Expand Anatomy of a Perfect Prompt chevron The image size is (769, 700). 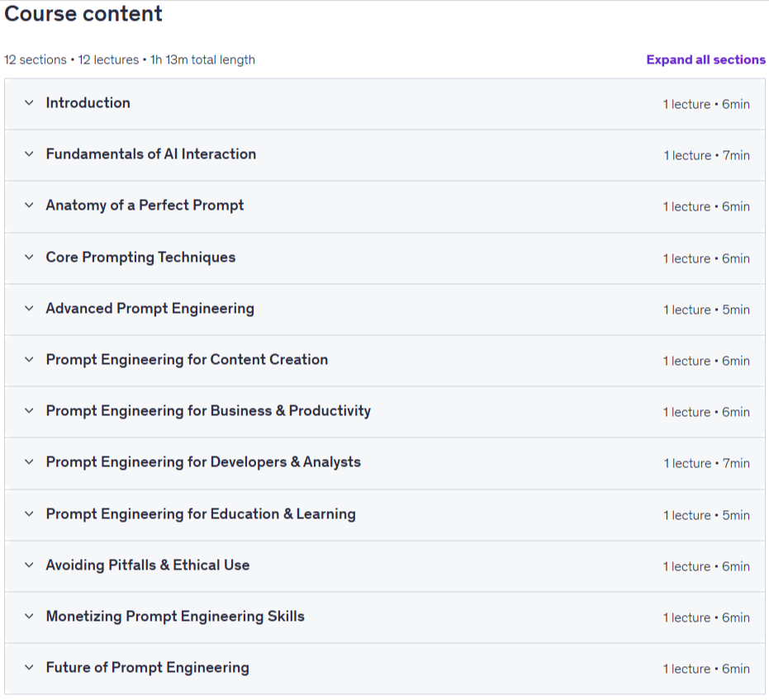[30, 205]
